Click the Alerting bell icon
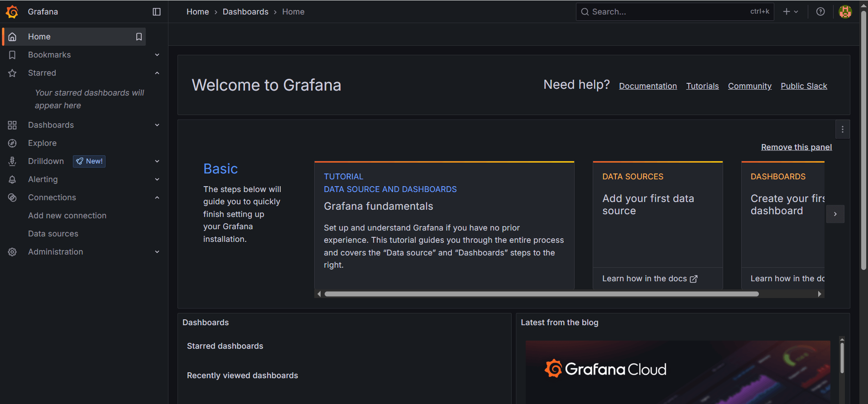The width and height of the screenshot is (868, 404). [12, 179]
